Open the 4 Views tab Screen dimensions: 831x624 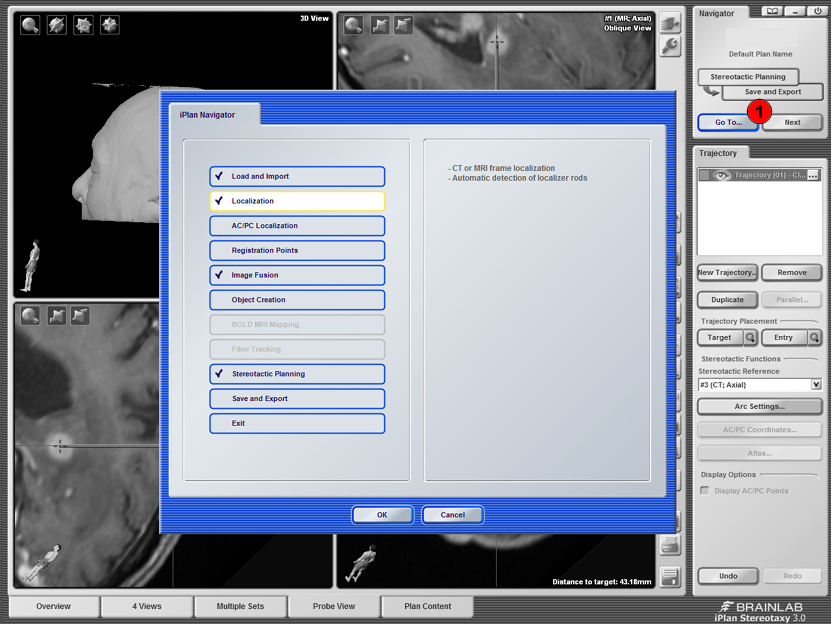coord(145,606)
